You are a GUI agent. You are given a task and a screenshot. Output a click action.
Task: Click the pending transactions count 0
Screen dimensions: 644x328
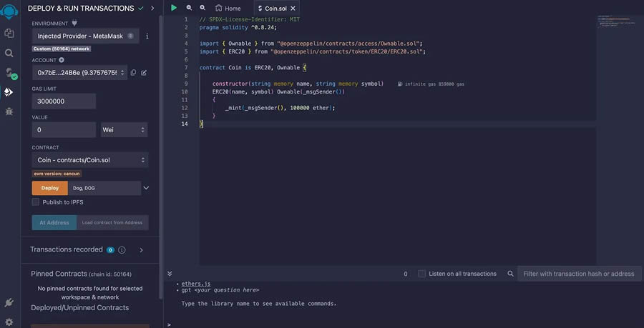406,274
